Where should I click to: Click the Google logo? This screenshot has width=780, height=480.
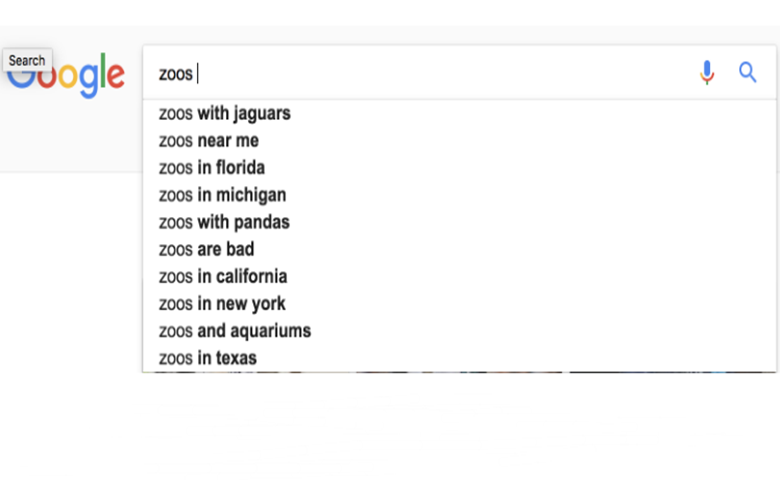65,76
